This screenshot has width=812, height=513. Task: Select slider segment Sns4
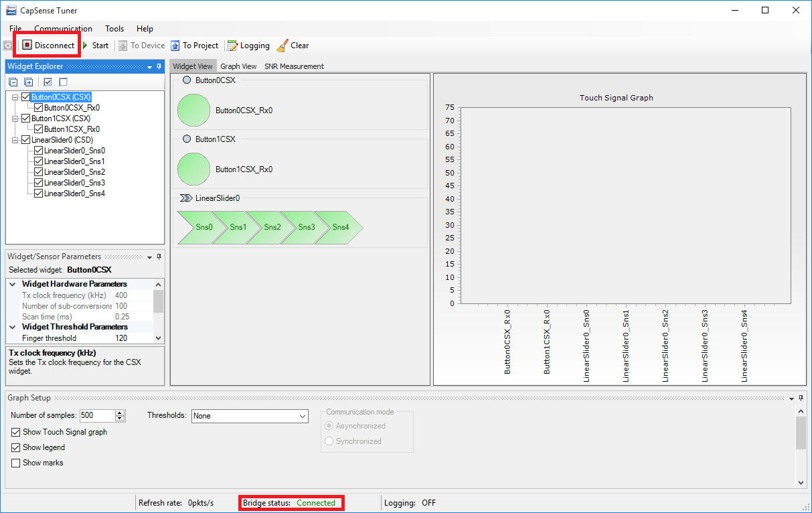[341, 228]
